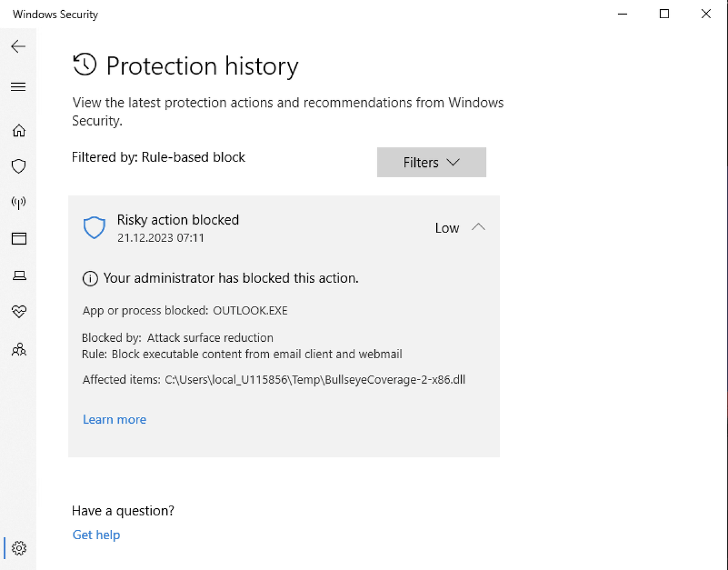Open Device performance & health heart icon
728x570 pixels.
point(19,312)
